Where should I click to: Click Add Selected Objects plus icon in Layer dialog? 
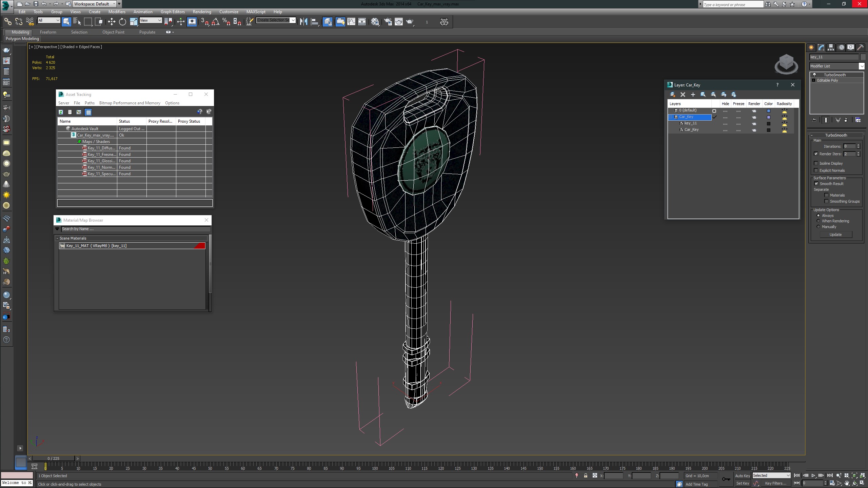(x=693, y=95)
